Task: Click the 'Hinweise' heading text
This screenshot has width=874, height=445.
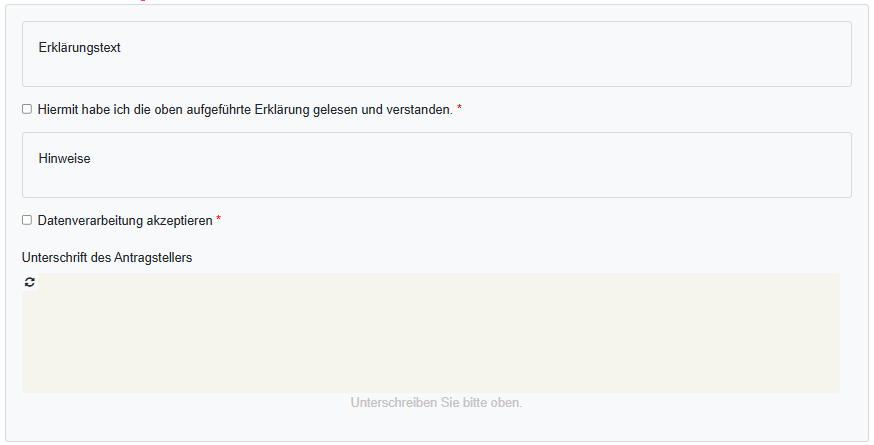Action: (65, 158)
